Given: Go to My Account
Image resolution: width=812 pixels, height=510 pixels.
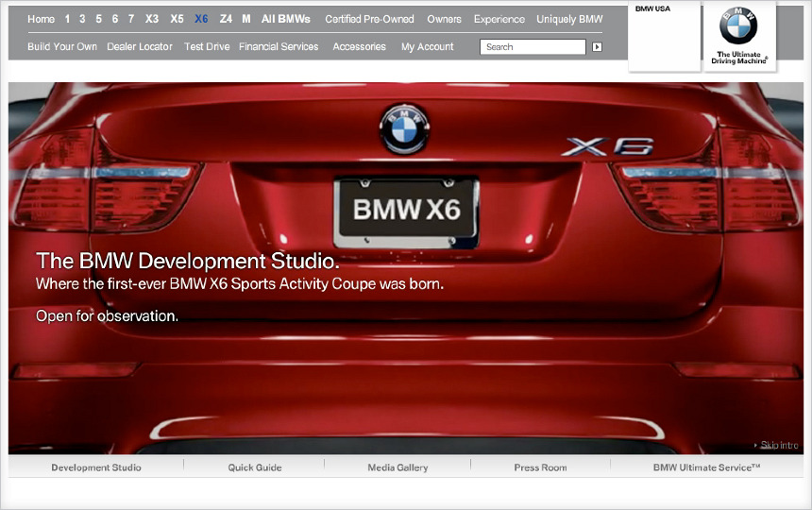Looking at the screenshot, I should (427, 46).
